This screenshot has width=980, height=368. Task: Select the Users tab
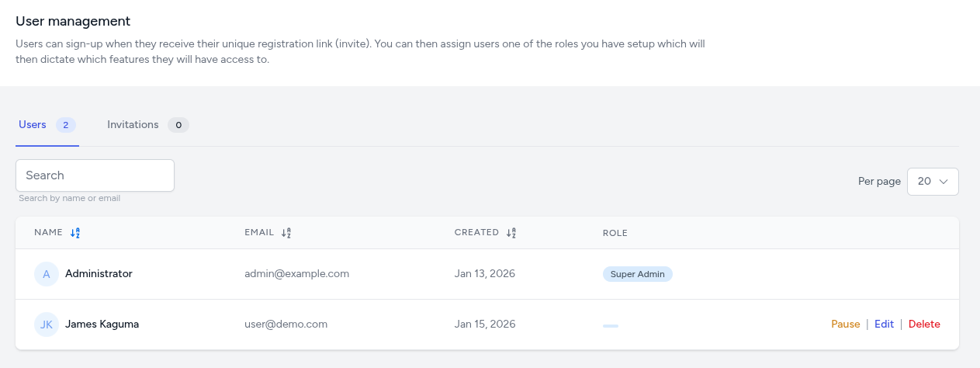point(33,125)
